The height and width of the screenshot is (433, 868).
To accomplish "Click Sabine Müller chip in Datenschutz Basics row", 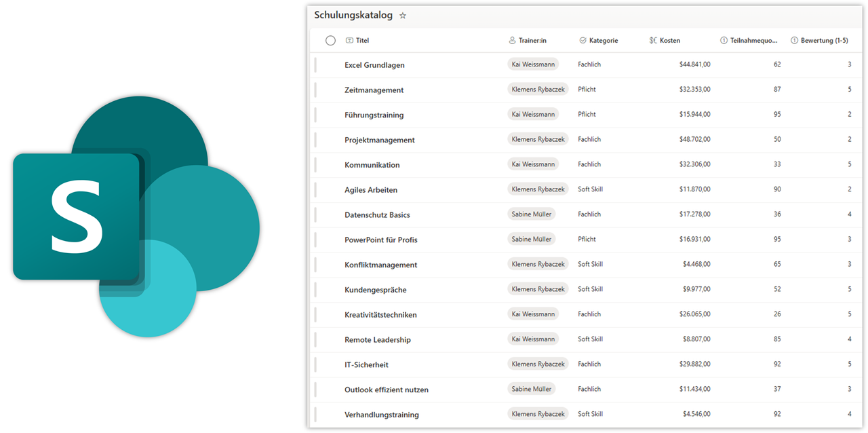I will [x=531, y=214].
